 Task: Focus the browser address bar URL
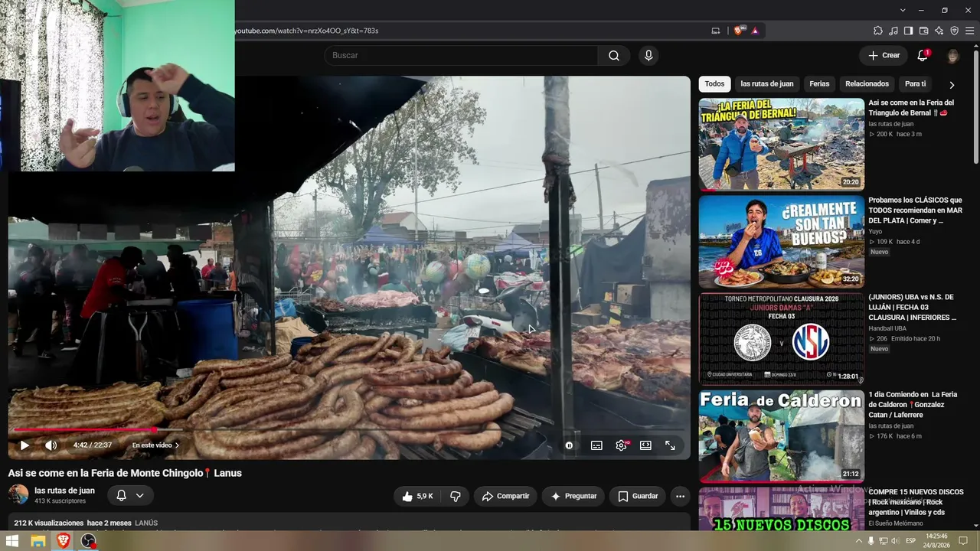click(x=306, y=31)
